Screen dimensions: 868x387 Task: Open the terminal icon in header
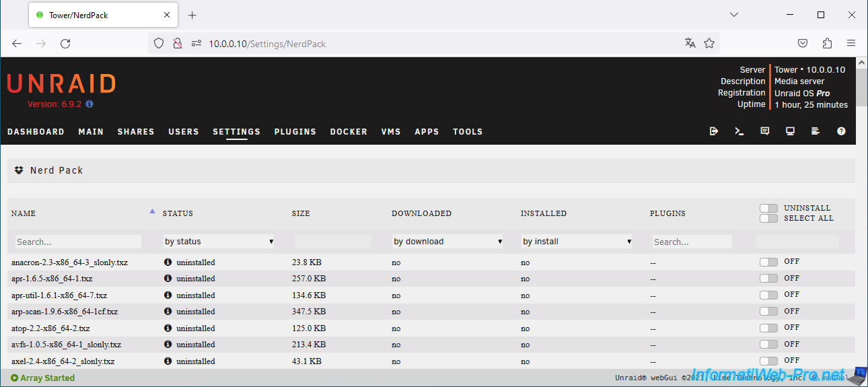[x=739, y=131]
